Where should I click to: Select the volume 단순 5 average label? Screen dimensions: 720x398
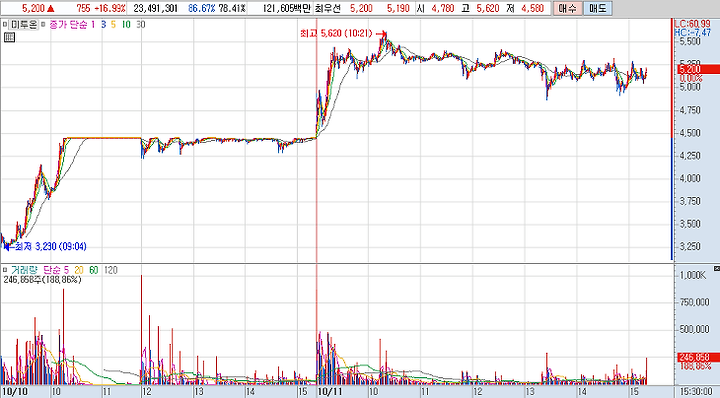coord(56,270)
